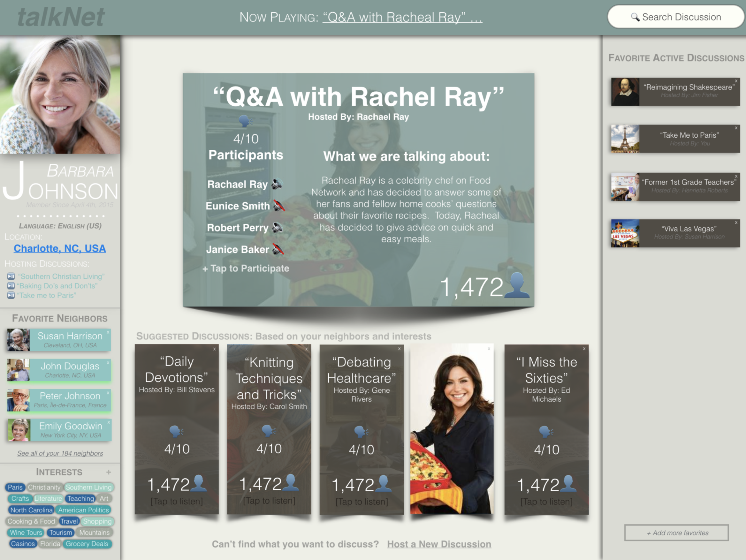Open Emily Goodwin neighbor card
This screenshot has height=560, width=746.
59,430
